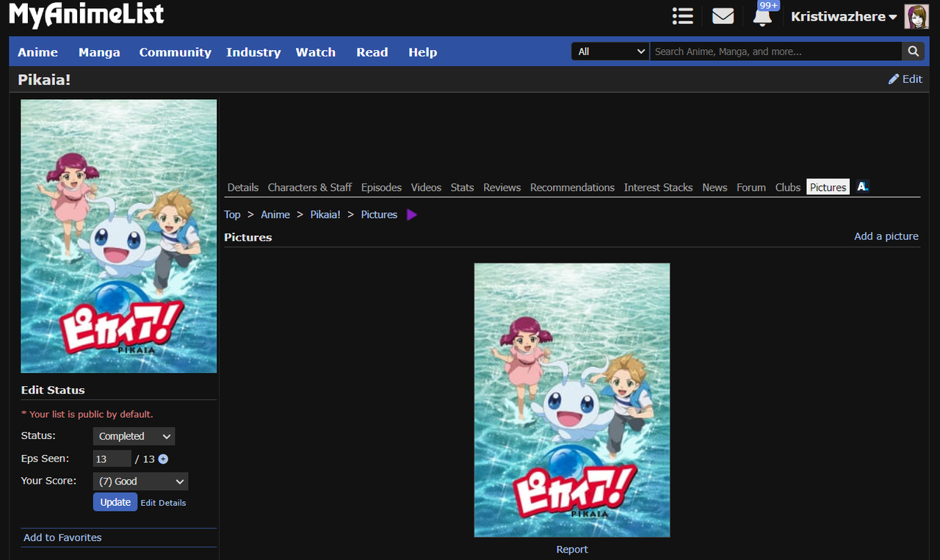Open the Your Score dropdown
This screenshot has height=560, width=940.
[140, 481]
